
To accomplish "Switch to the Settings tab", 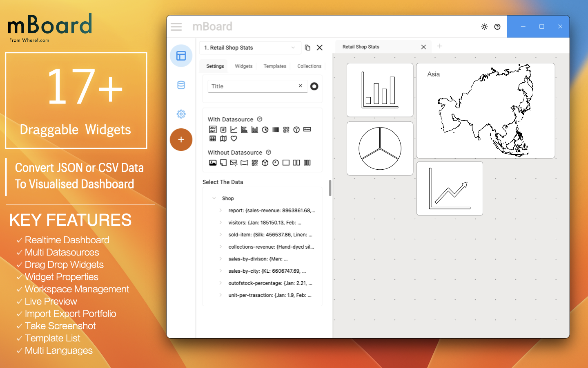I will point(215,66).
